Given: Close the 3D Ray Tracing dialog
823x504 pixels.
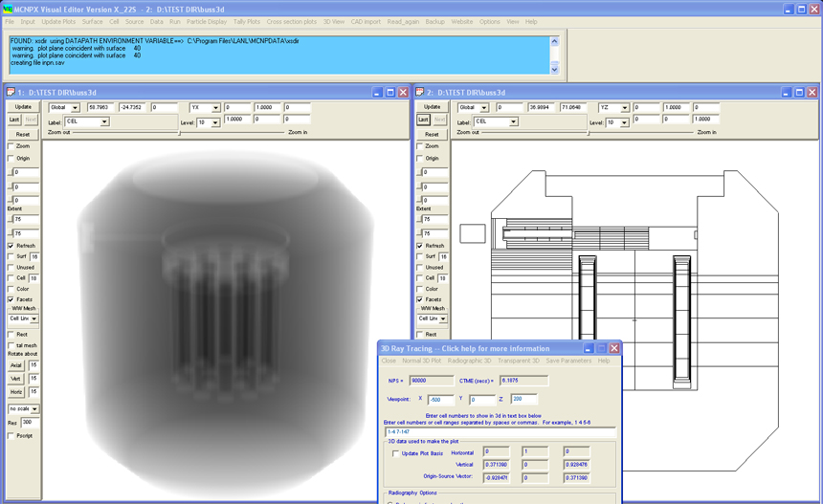Looking at the screenshot, I should click(614, 348).
